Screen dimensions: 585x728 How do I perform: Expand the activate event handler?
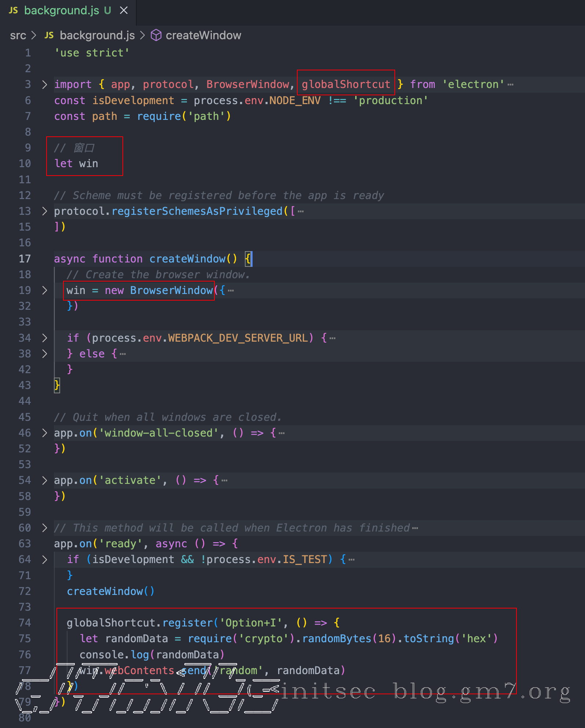tap(44, 480)
